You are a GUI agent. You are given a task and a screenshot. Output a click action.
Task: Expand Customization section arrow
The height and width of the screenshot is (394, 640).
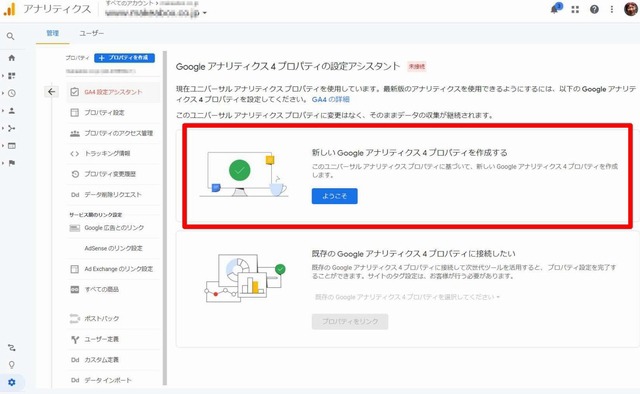click(x=3, y=76)
